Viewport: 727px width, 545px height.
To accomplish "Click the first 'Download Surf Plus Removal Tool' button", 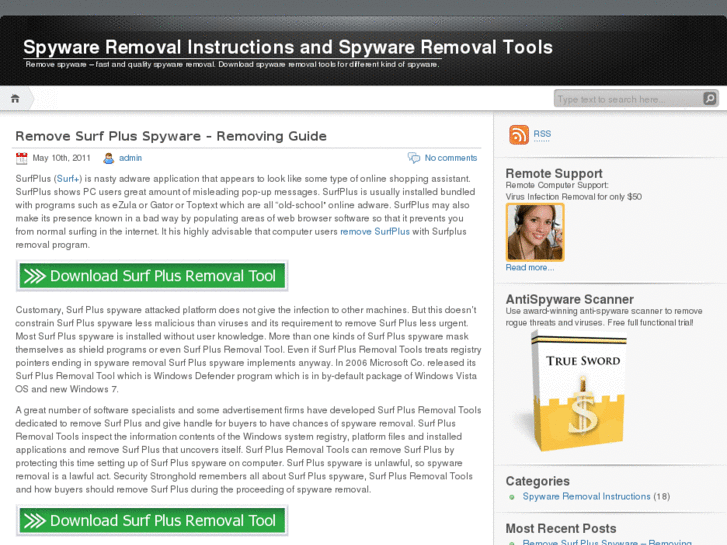I will 152,276.
